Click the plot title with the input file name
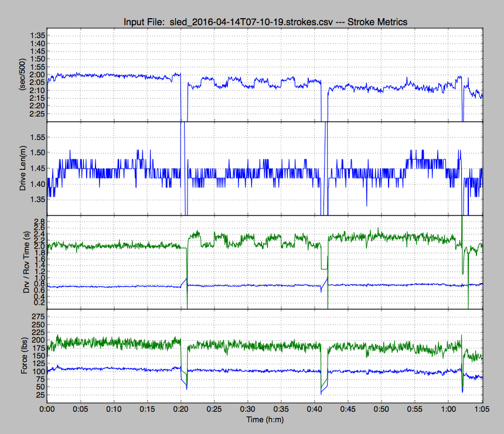The height and width of the screenshot is (434, 504). 265,22
